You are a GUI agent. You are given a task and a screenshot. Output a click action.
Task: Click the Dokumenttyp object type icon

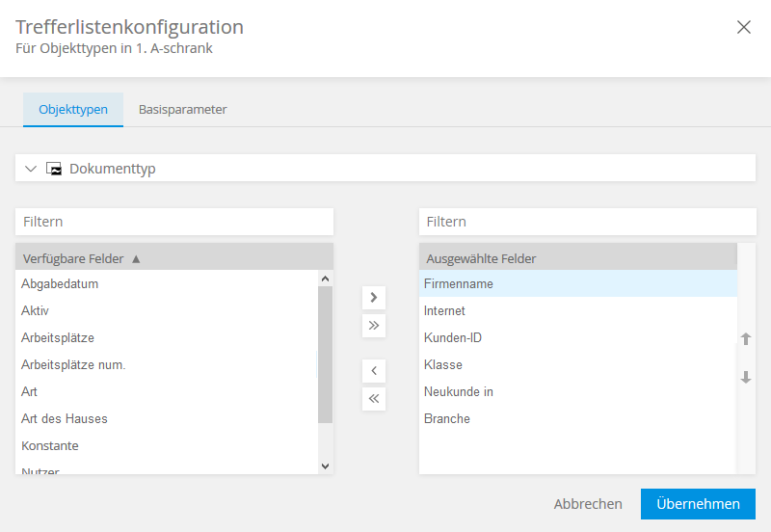[x=54, y=169]
